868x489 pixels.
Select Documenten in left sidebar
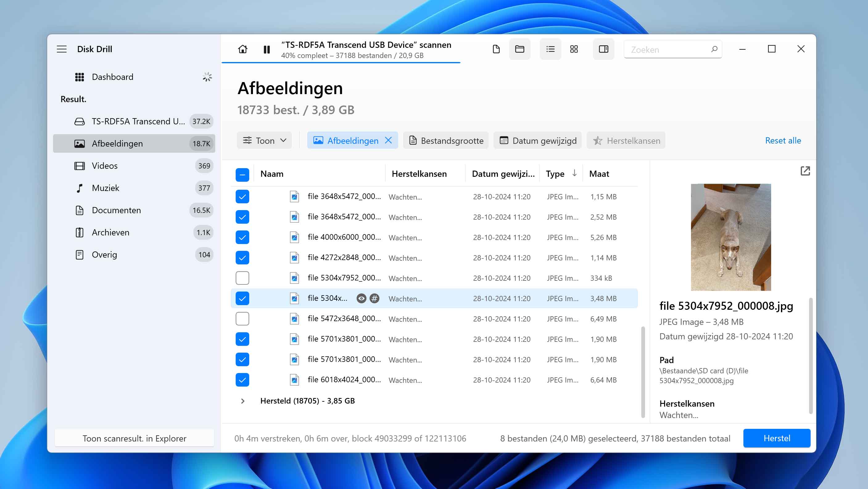pyautogui.click(x=116, y=210)
